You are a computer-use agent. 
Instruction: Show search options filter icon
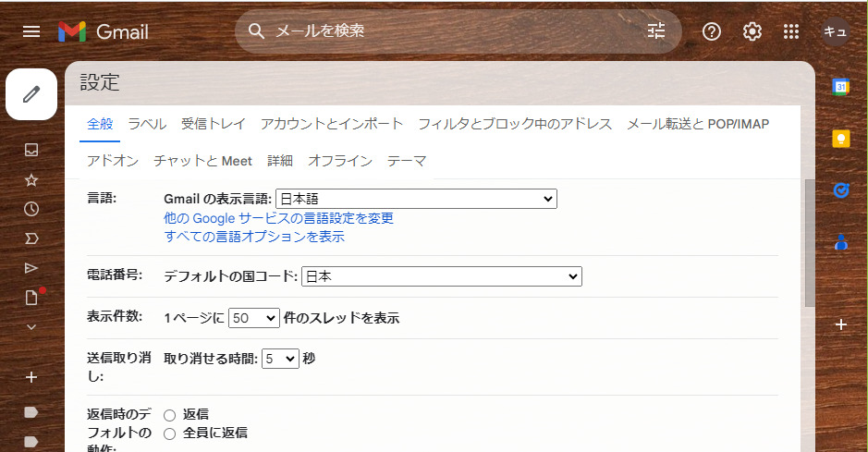(x=656, y=31)
